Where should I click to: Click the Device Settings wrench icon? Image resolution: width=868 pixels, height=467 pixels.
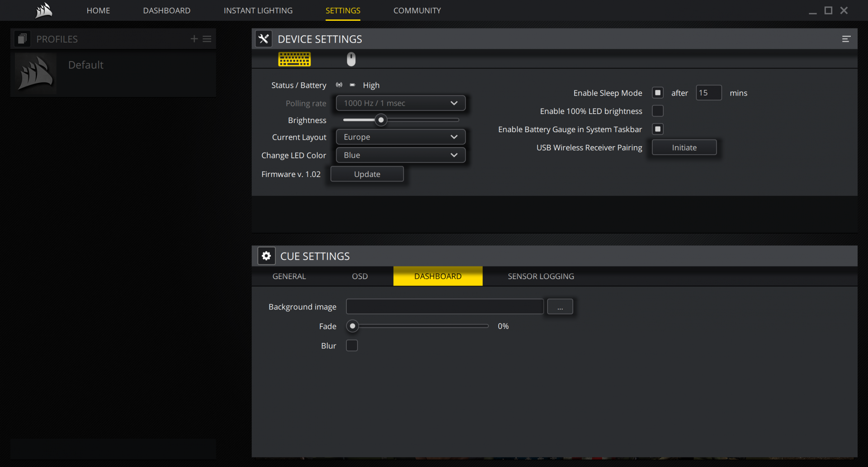[x=264, y=39]
